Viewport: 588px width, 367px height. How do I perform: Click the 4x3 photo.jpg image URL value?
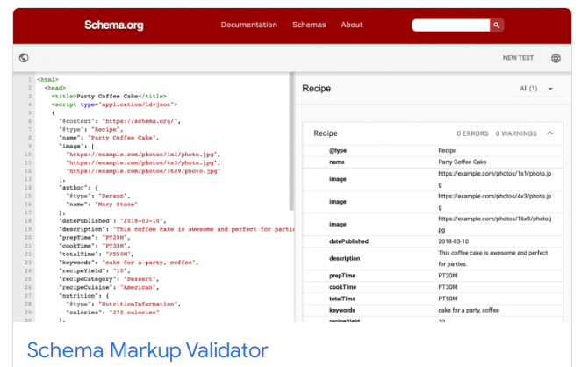(x=494, y=202)
